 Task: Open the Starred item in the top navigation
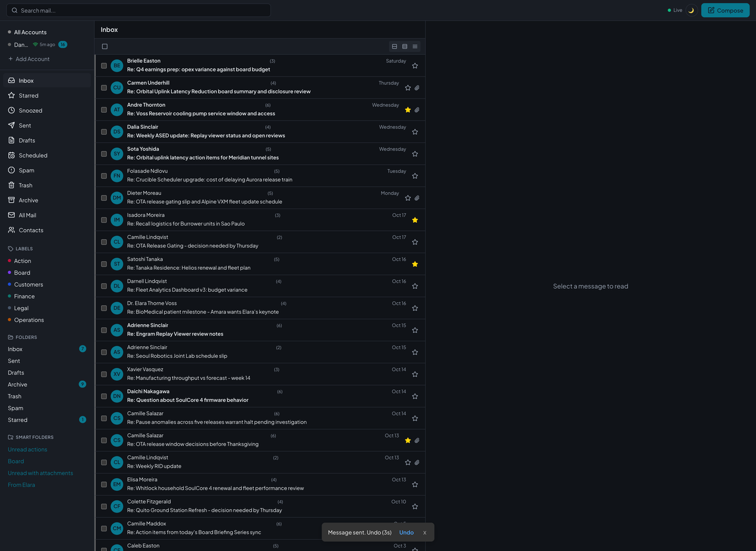[47, 96]
